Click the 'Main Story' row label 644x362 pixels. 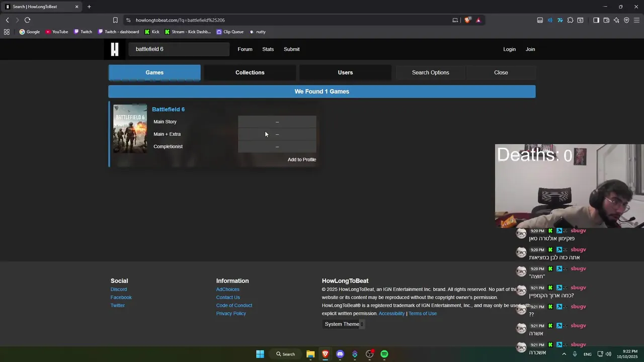pyautogui.click(x=165, y=122)
